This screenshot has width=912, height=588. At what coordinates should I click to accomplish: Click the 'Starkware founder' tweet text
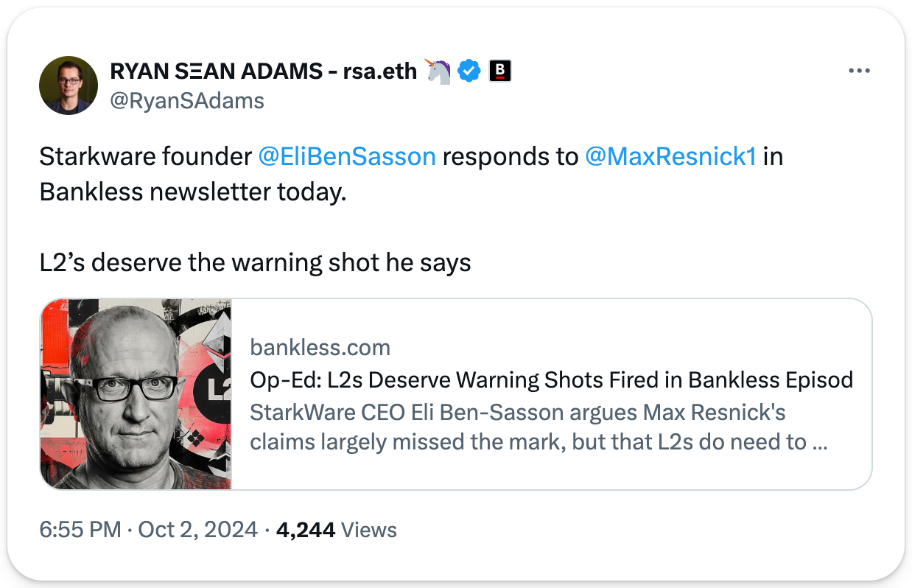click(x=145, y=157)
